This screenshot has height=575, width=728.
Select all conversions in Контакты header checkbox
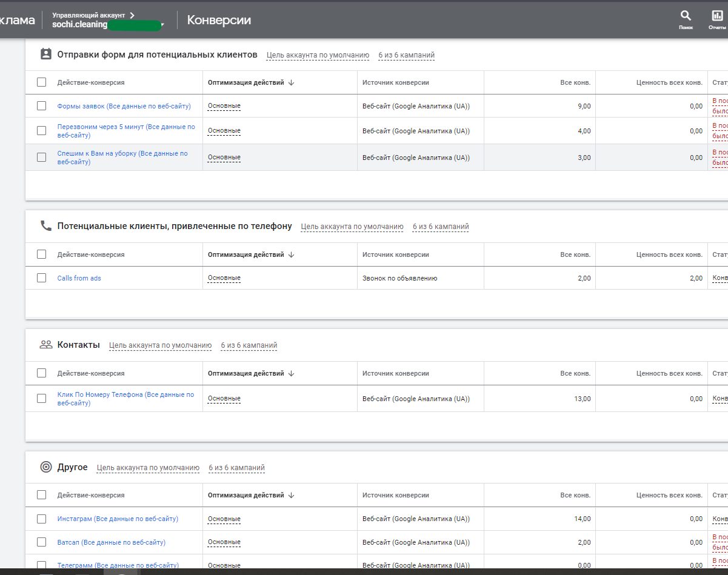point(41,373)
